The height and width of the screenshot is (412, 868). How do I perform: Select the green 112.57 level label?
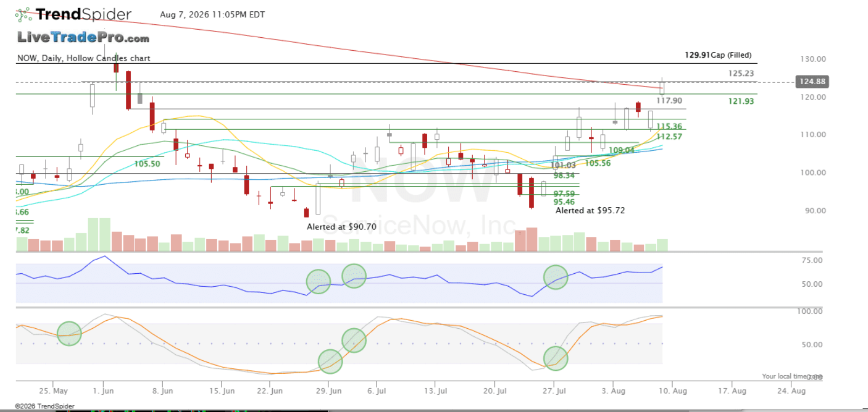pos(669,137)
